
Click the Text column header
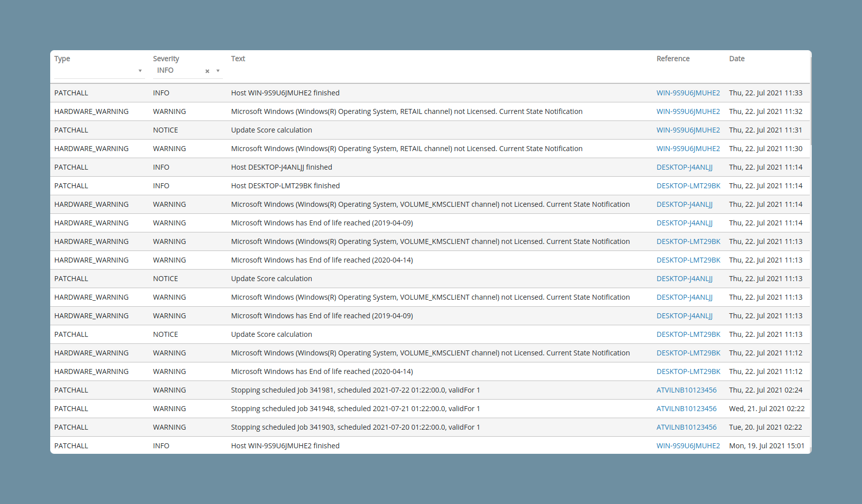tap(238, 59)
